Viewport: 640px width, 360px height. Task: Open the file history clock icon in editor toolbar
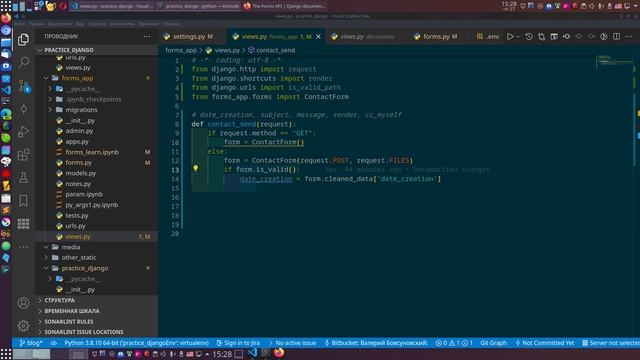pos(529,36)
